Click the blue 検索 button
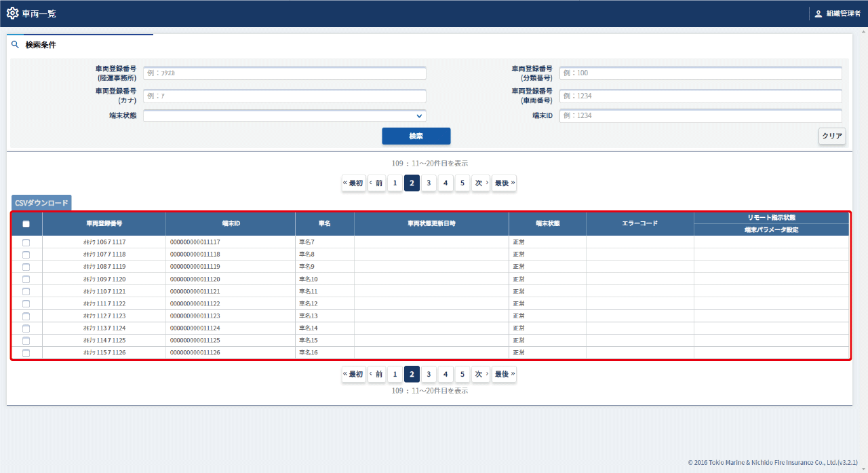868x473 pixels. point(416,136)
